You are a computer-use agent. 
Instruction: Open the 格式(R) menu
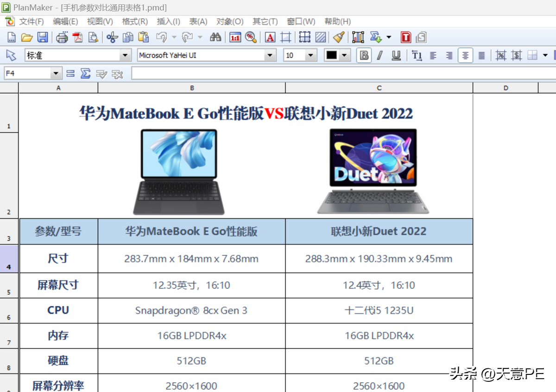tap(135, 21)
